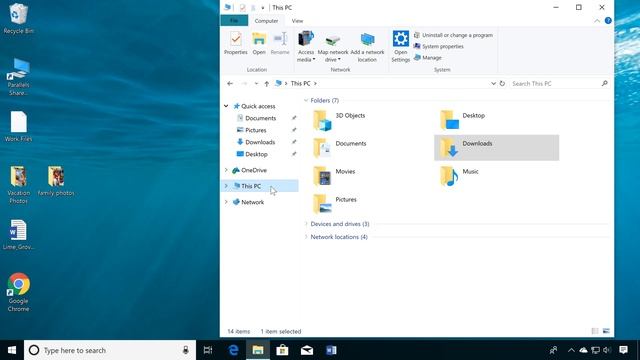Expand the This PC tree node

(226, 186)
